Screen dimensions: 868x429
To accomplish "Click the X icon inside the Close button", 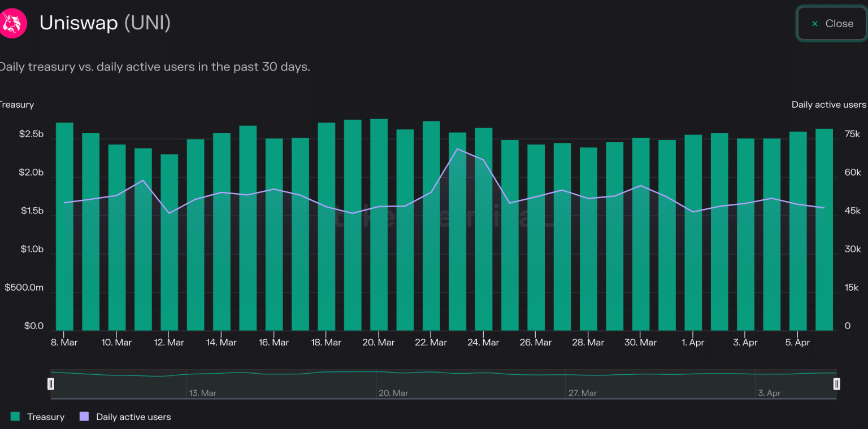I will click(x=815, y=24).
